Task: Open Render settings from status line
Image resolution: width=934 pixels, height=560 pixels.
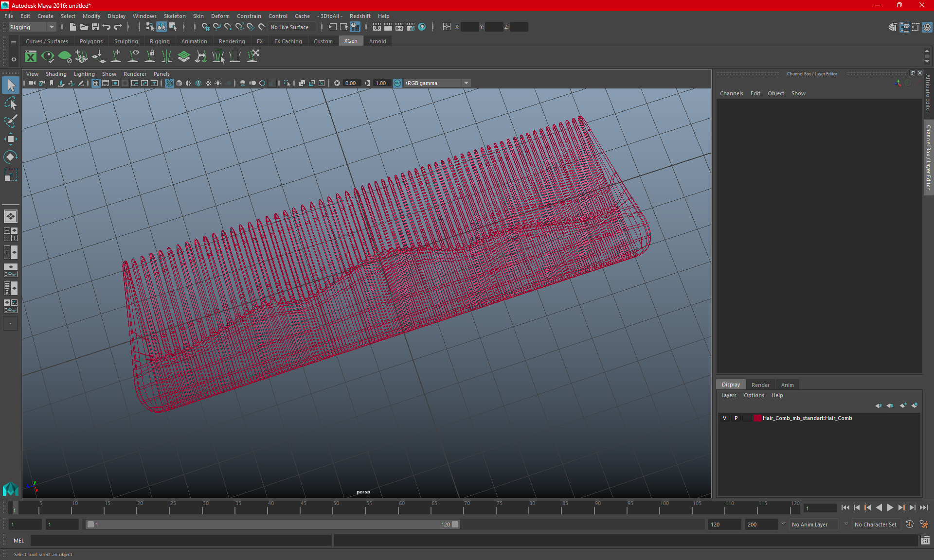Action: [411, 27]
